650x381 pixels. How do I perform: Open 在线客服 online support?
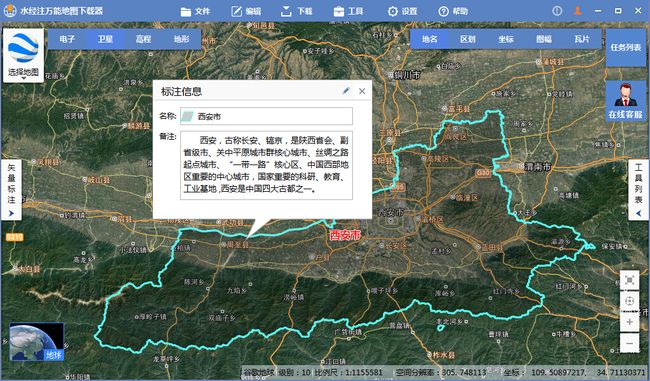click(626, 101)
